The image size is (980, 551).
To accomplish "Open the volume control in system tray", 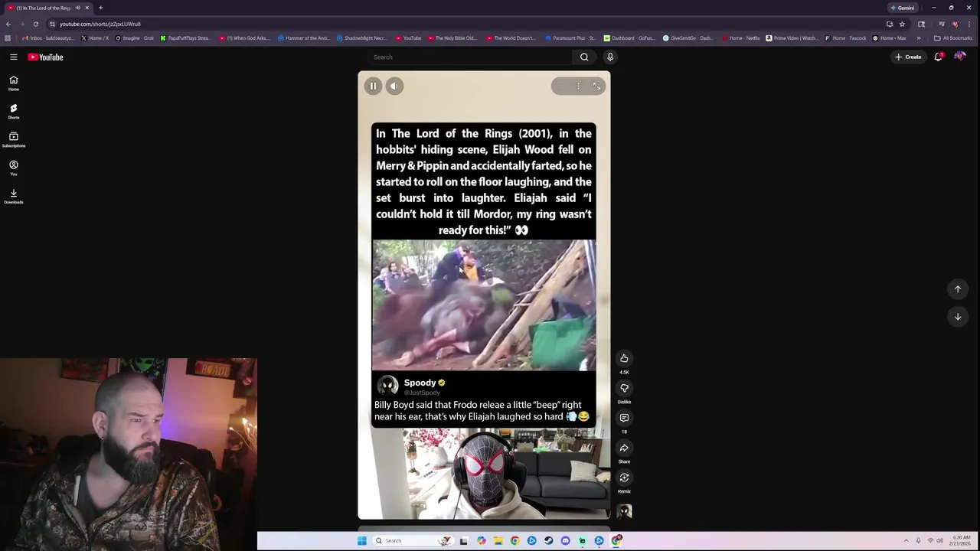I will [x=939, y=540].
